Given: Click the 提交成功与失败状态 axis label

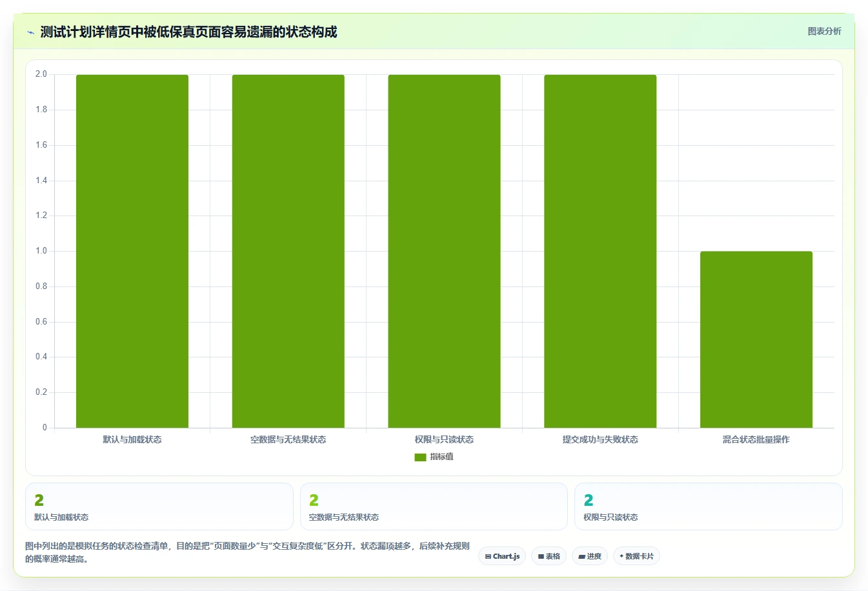Looking at the screenshot, I should (x=600, y=439).
